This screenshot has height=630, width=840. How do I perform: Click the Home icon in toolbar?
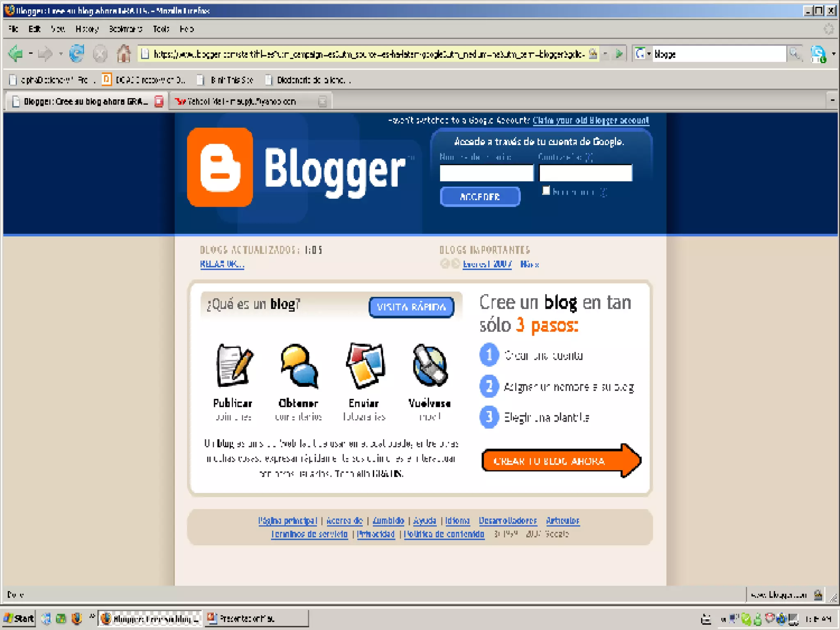pyautogui.click(x=123, y=54)
